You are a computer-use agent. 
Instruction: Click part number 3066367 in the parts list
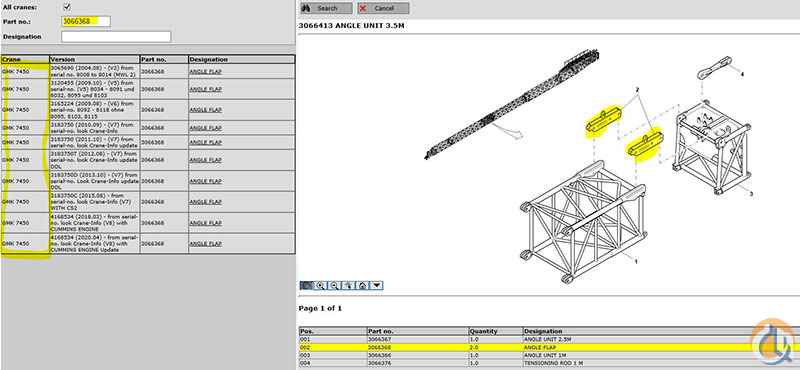380,339
